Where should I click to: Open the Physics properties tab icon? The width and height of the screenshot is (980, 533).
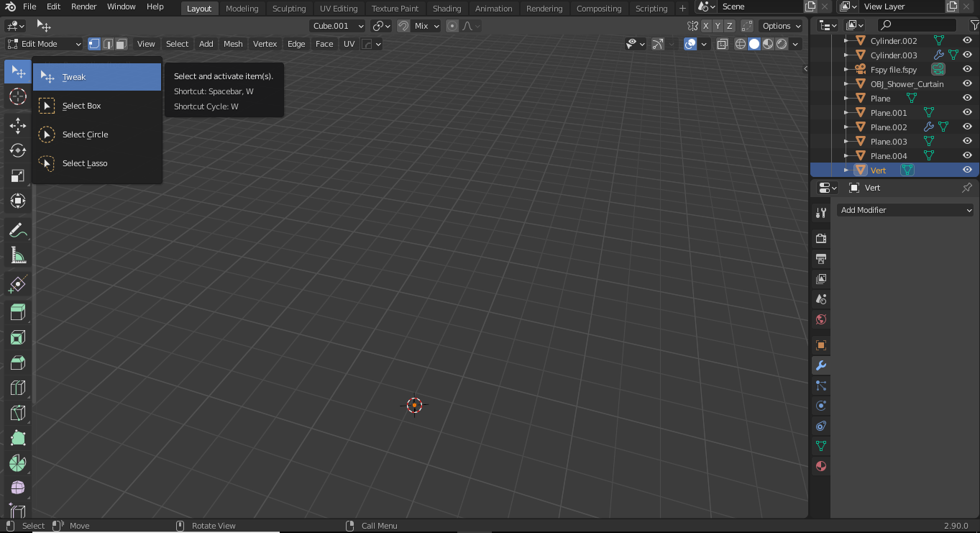pyautogui.click(x=821, y=406)
